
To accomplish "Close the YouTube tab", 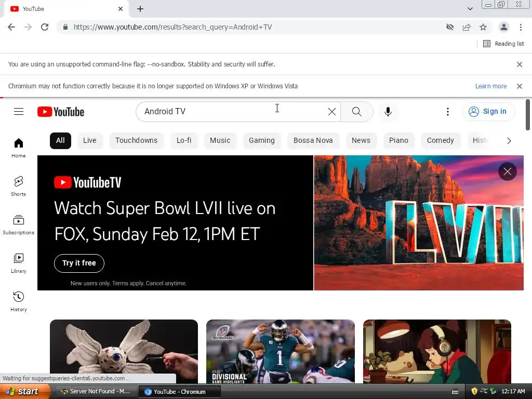I will coord(121,9).
